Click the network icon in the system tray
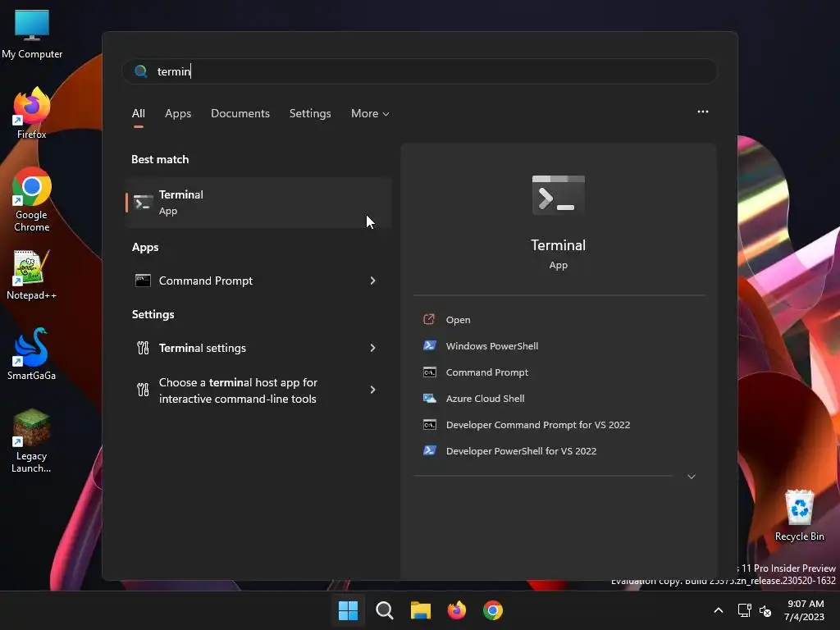Image resolution: width=840 pixels, height=630 pixels. (744, 610)
